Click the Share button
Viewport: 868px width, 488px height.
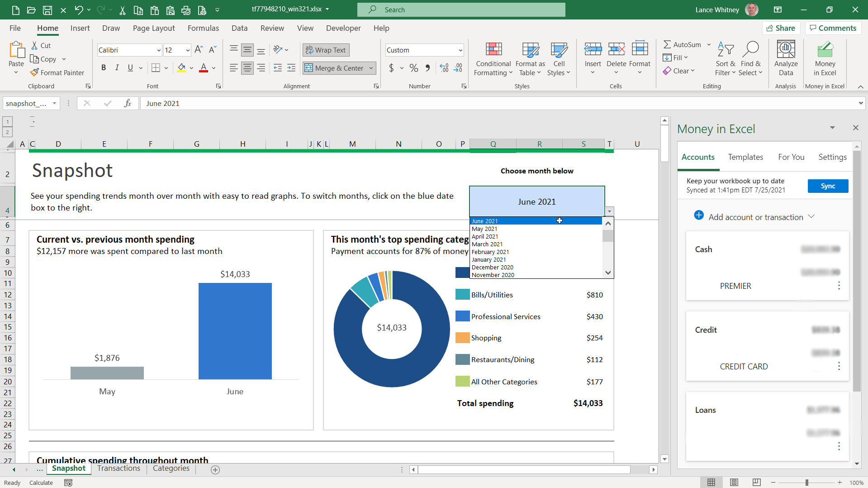click(x=781, y=28)
